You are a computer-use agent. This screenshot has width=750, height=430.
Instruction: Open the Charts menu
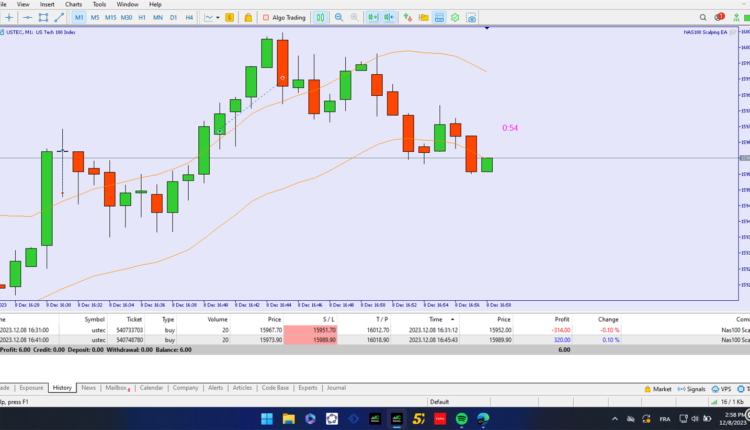(73, 4)
